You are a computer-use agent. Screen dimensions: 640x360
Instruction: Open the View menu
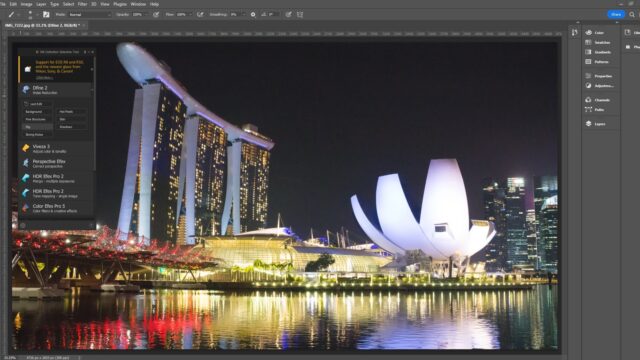pyautogui.click(x=105, y=4)
